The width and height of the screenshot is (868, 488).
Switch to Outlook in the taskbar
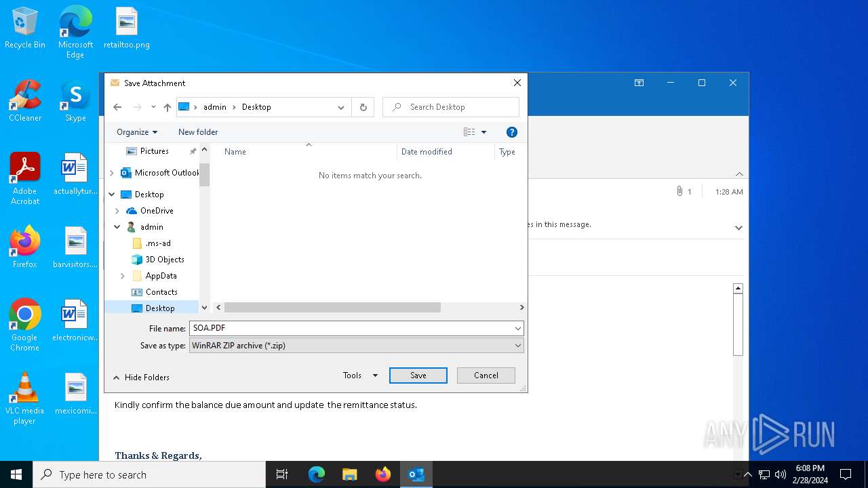pyautogui.click(x=416, y=474)
